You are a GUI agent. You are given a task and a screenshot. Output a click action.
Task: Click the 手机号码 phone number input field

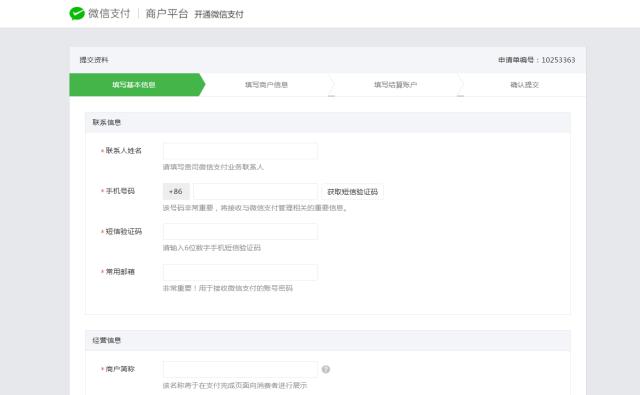coord(256,192)
